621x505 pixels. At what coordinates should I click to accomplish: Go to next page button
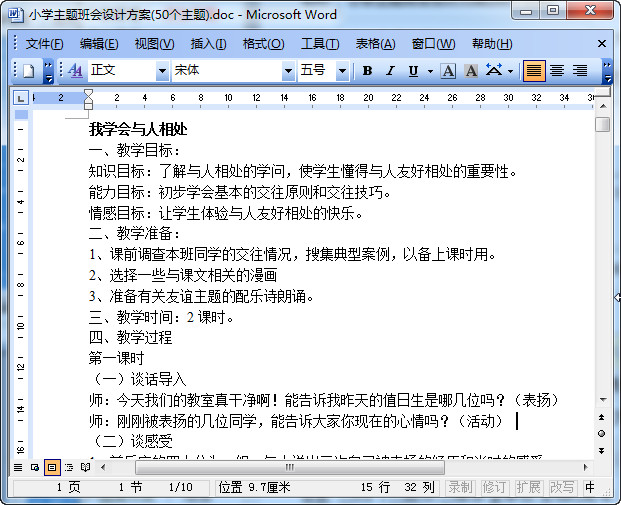tap(602, 451)
